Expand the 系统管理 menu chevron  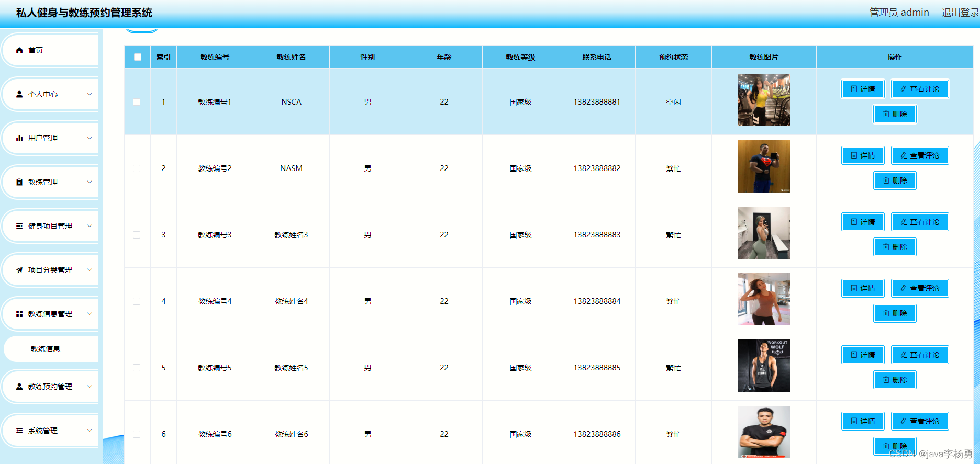pos(90,431)
